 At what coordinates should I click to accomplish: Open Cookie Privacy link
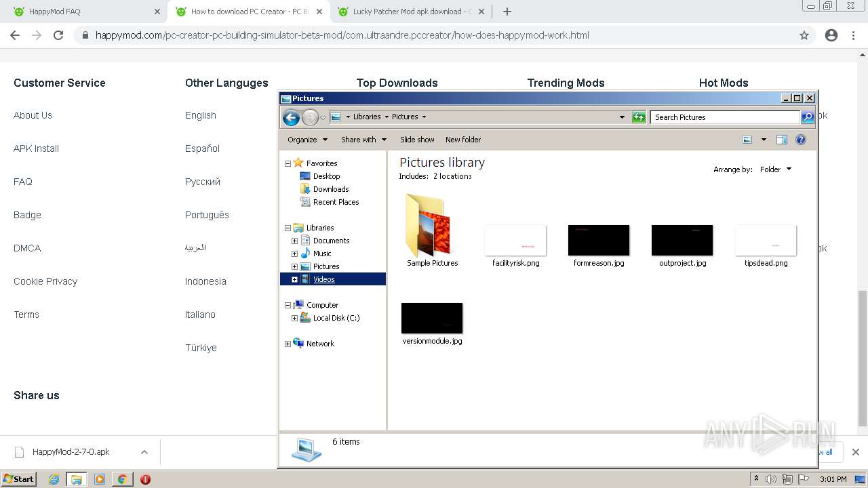(45, 281)
